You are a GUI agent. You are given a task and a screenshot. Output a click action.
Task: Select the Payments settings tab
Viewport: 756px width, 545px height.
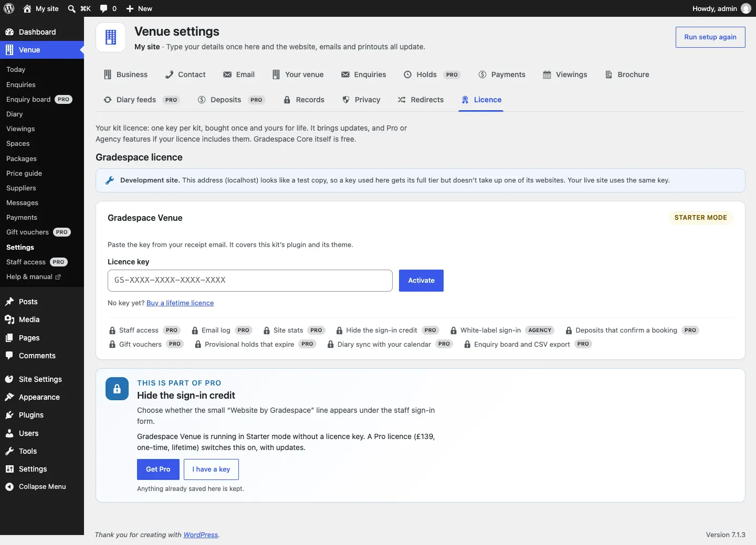(x=502, y=74)
